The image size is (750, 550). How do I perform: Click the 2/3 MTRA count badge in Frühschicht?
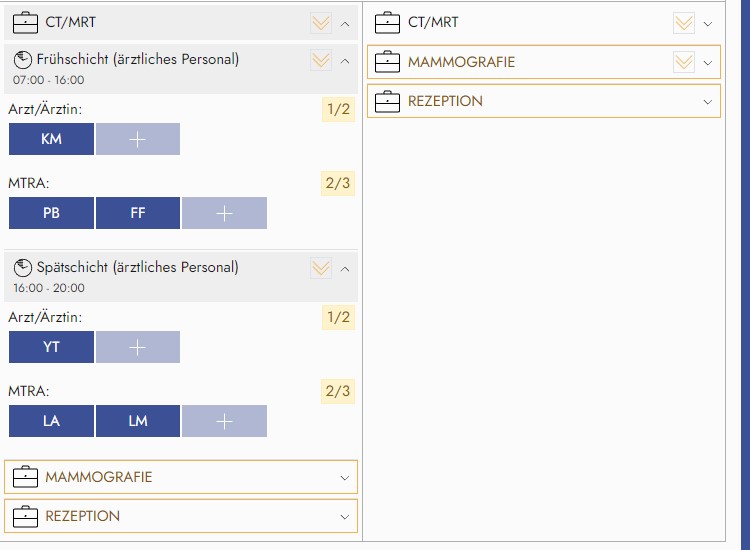click(338, 183)
